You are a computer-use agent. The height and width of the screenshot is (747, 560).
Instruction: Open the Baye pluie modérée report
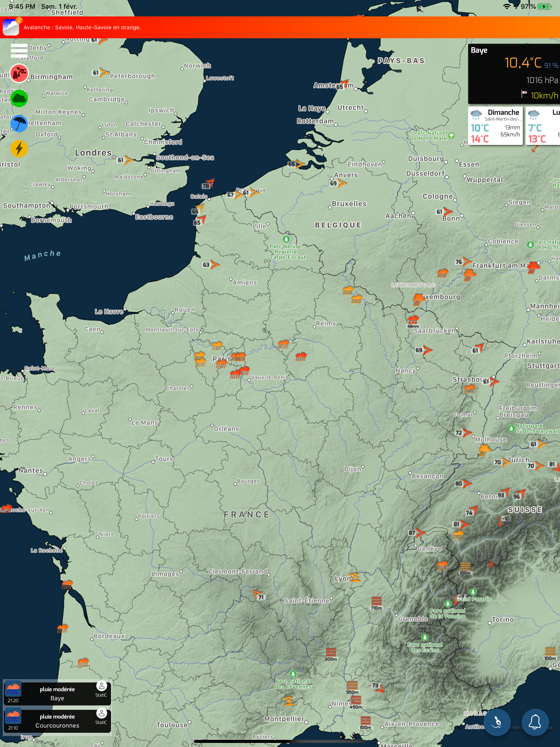tap(57, 693)
